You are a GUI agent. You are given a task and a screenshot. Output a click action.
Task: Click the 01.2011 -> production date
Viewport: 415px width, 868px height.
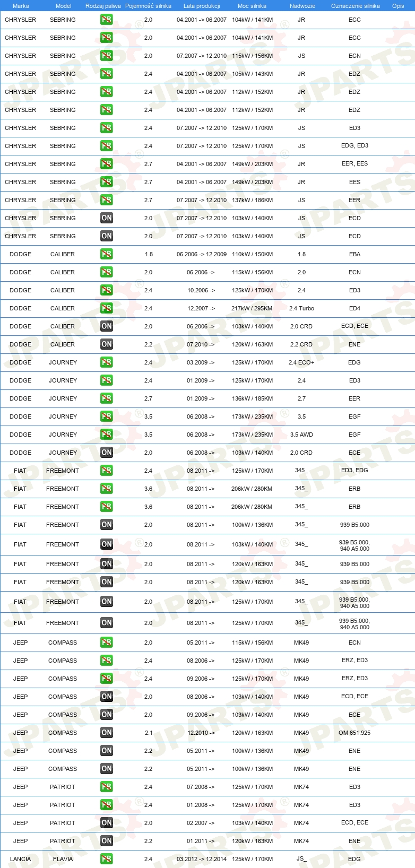click(x=201, y=841)
